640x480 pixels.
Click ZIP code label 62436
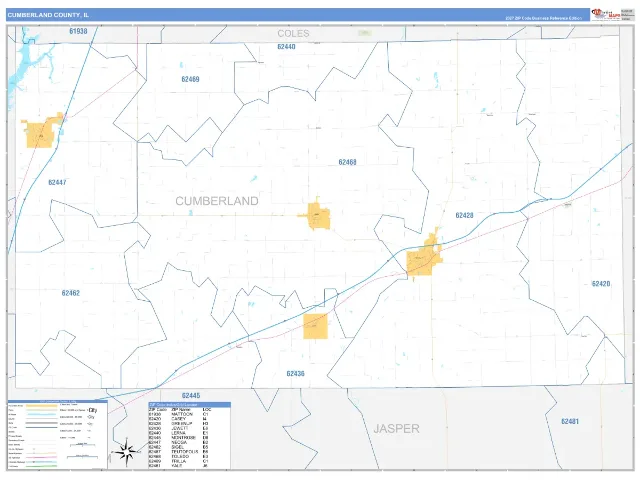click(x=295, y=373)
